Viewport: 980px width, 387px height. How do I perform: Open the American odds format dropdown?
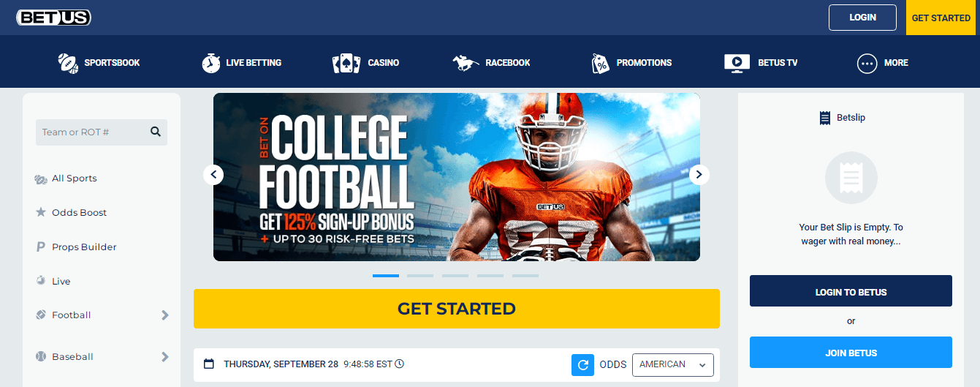click(673, 364)
